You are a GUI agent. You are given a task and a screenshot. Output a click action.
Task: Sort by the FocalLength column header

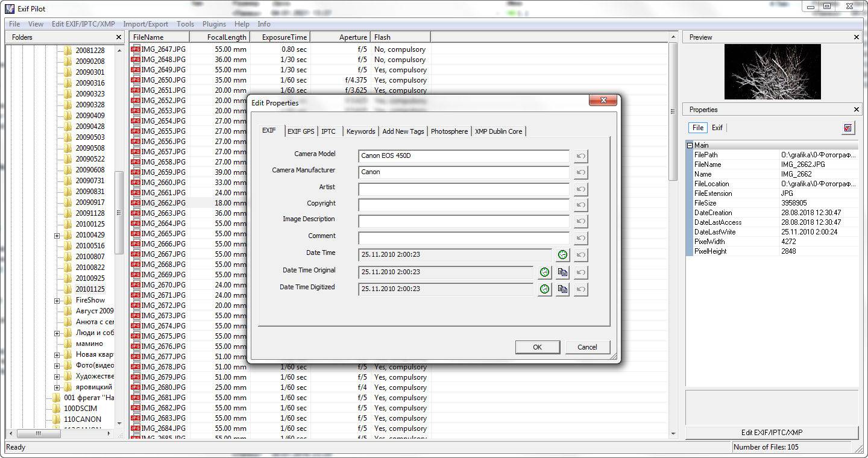click(x=219, y=37)
